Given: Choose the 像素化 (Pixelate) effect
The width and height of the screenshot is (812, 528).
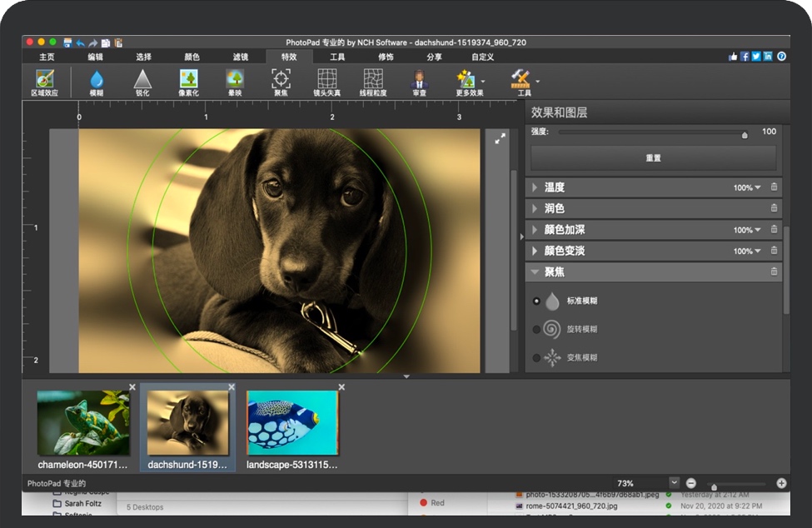Looking at the screenshot, I should [x=189, y=81].
